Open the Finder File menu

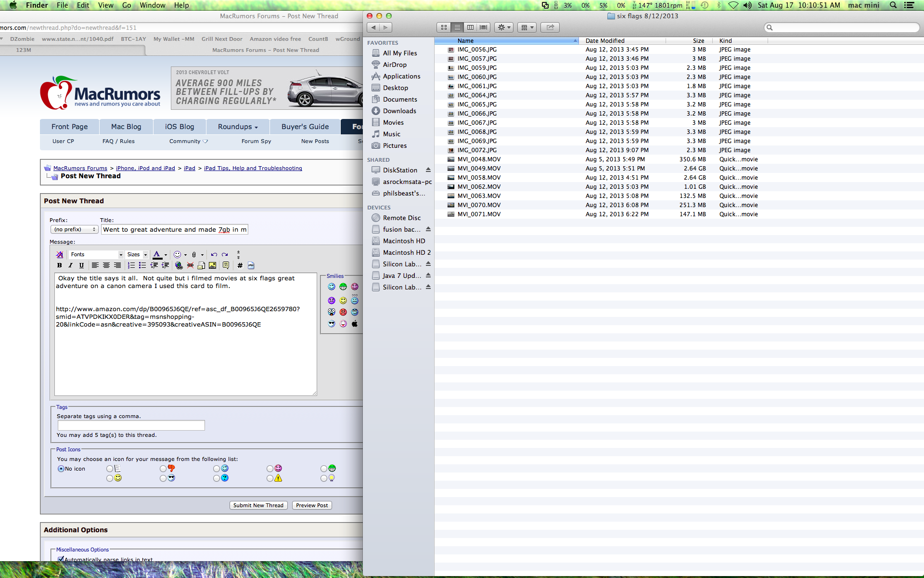point(62,5)
